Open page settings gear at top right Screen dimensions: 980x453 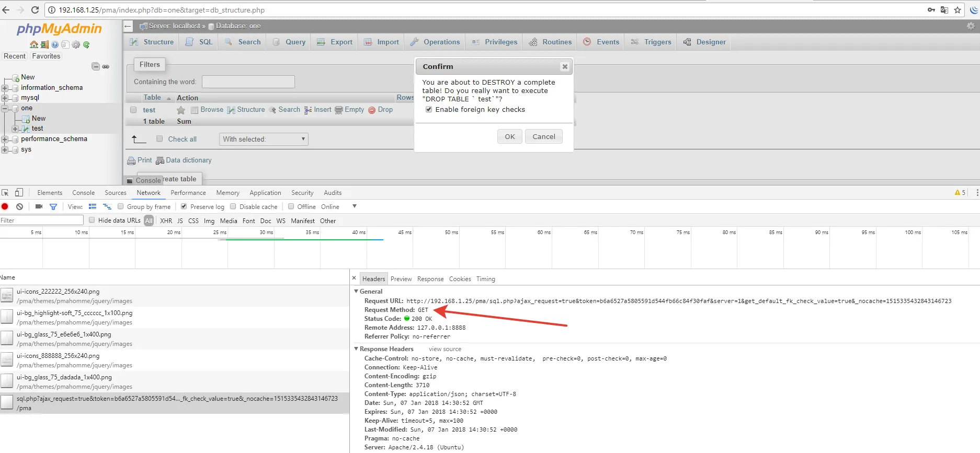971,26
